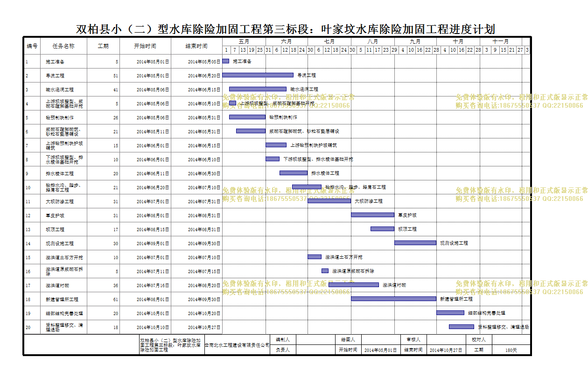Select the 八月 month header in timeline

click(x=372, y=41)
